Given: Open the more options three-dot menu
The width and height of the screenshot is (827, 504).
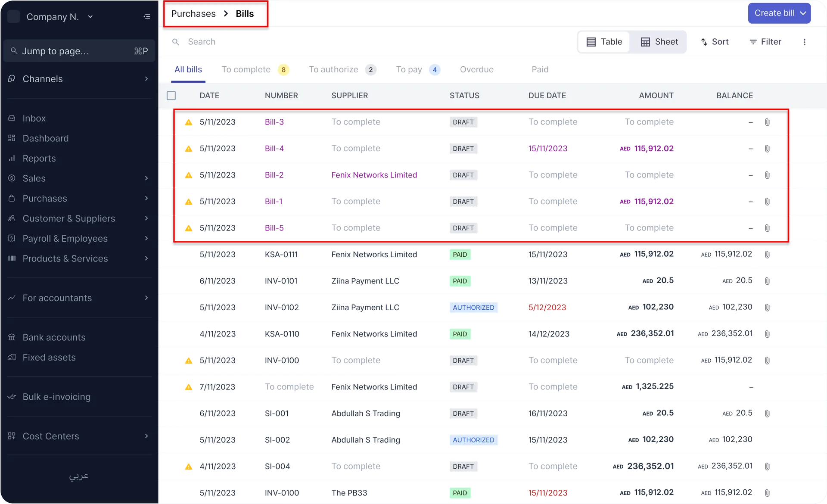Looking at the screenshot, I should point(805,42).
